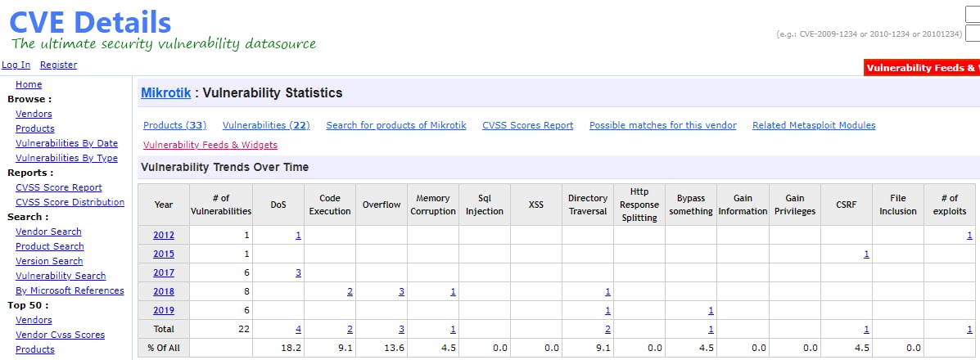980x360 pixels.
Task: Click the 'File Inclusion' column header
Action: coord(897,205)
